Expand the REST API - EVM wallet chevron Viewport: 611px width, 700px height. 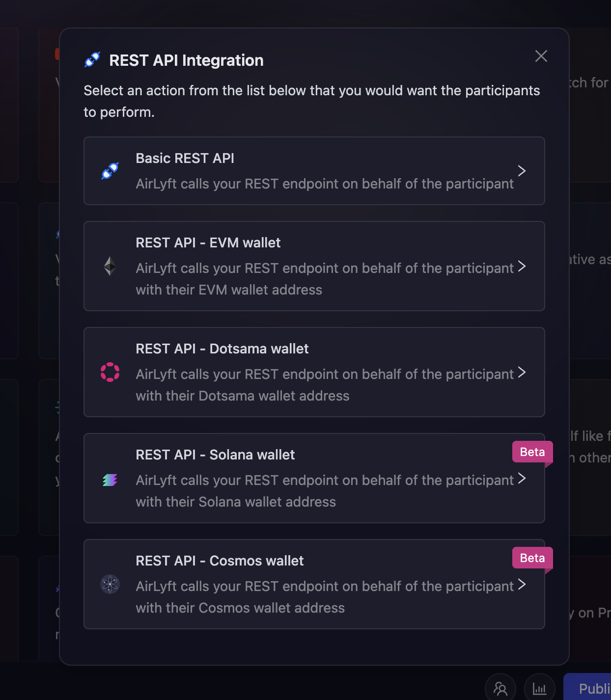pos(522,266)
